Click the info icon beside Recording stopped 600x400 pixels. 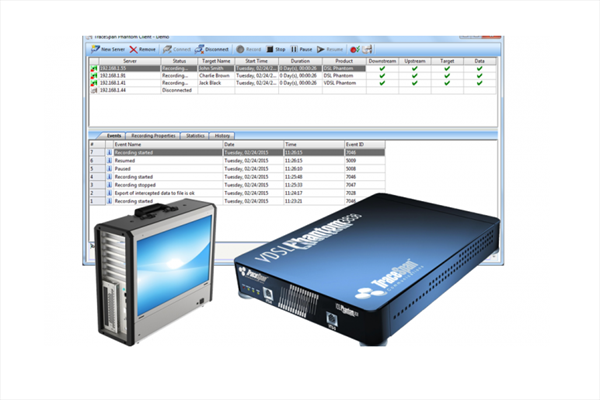pyautogui.click(x=109, y=185)
